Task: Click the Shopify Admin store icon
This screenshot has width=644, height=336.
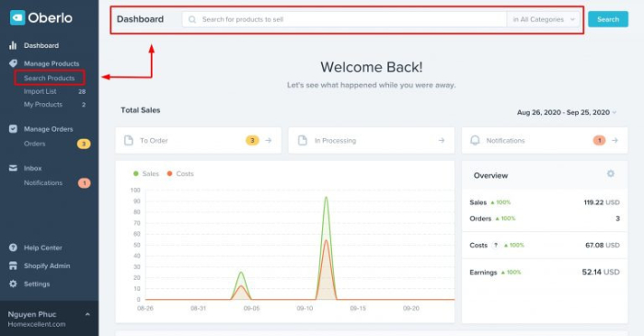Action: click(13, 266)
